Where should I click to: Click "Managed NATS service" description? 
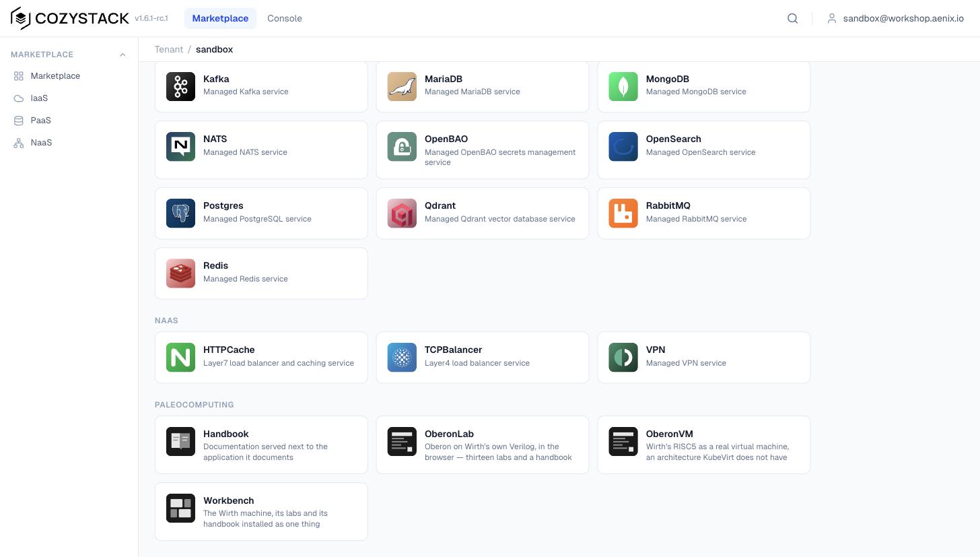point(245,152)
